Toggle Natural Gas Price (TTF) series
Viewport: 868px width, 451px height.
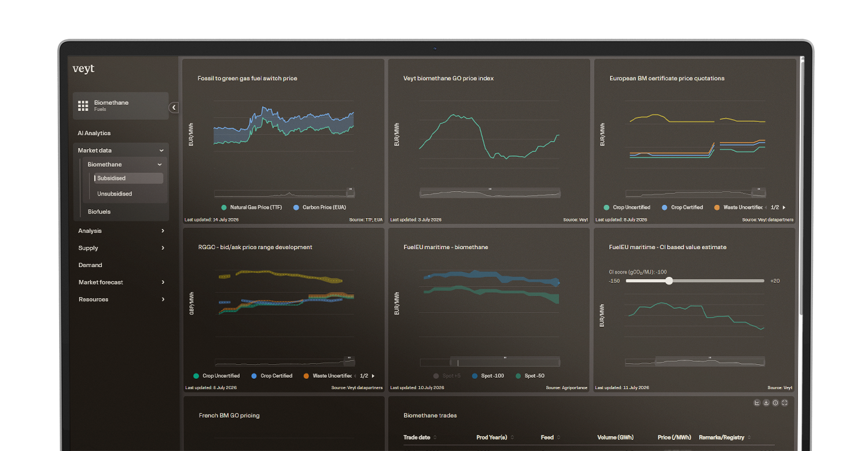251,207
